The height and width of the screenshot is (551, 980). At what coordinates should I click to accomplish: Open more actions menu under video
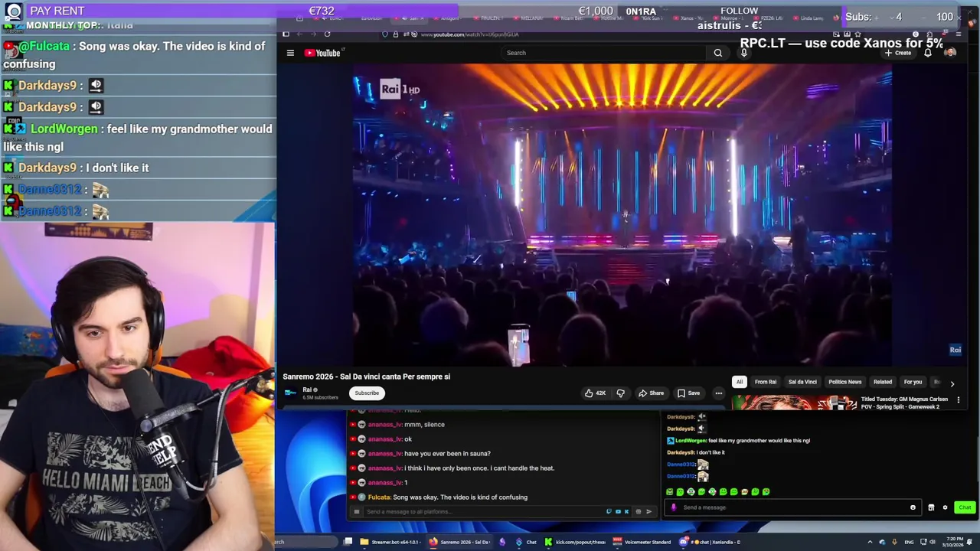(x=718, y=393)
